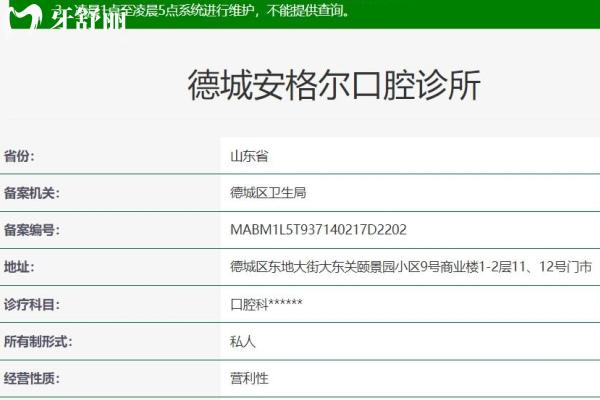Click the 所有制形式 label
The image size is (600, 400).
pyautogui.click(x=38, y=341)
